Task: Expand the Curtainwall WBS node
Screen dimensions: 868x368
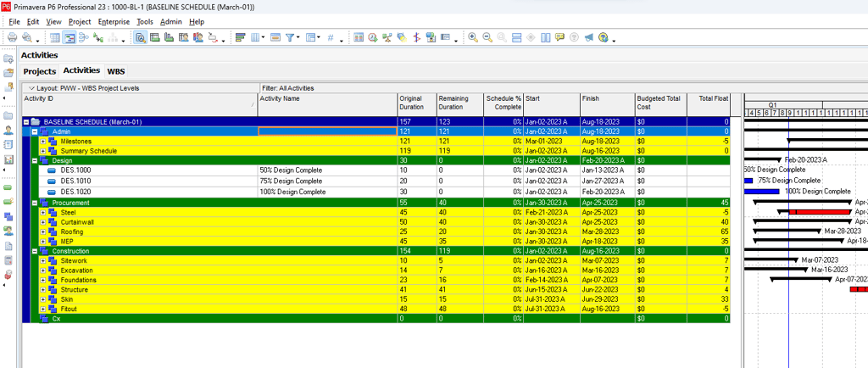Action: point(42,222)
